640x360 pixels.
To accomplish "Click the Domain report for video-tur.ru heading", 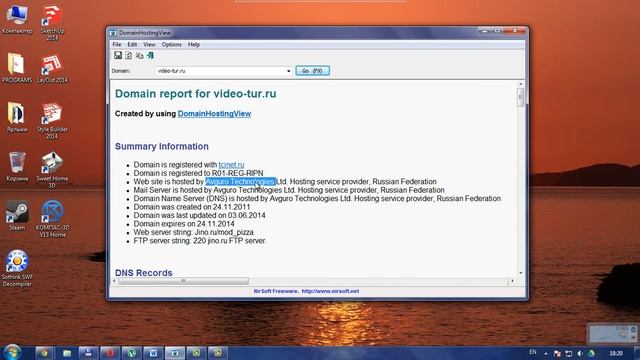I will (x=196, y=93).
